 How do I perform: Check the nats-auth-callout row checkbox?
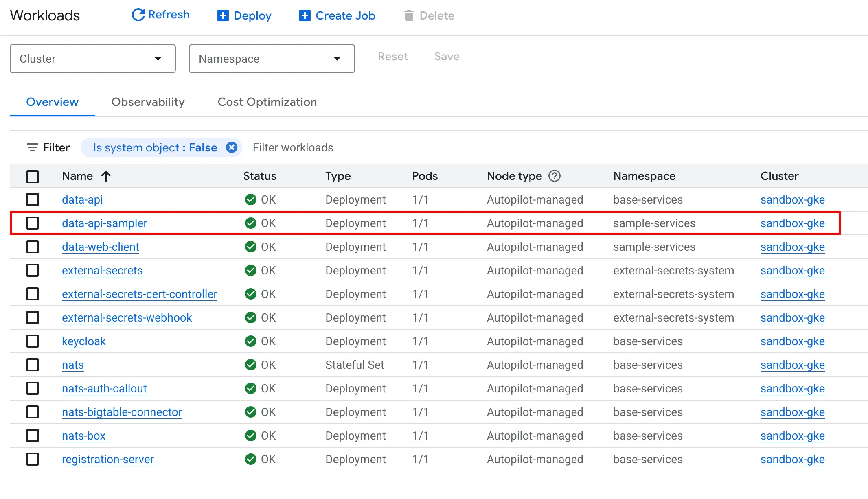point(33,388)
